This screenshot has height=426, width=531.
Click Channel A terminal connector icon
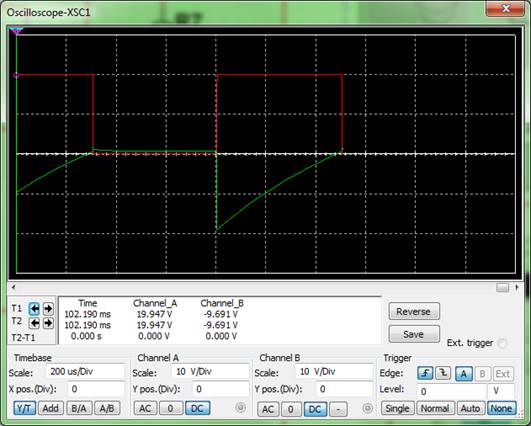pyautogui.click(x=240, y=407)
